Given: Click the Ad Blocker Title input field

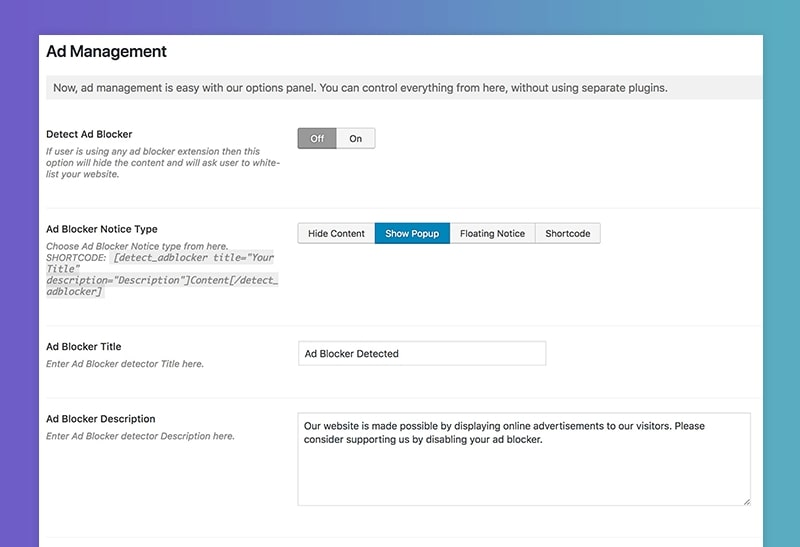Looking at the screenshot, I should tap(422, 353).
